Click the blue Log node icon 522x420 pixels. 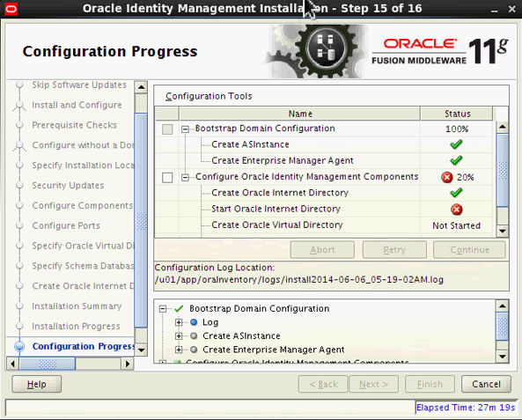point(194,322)
